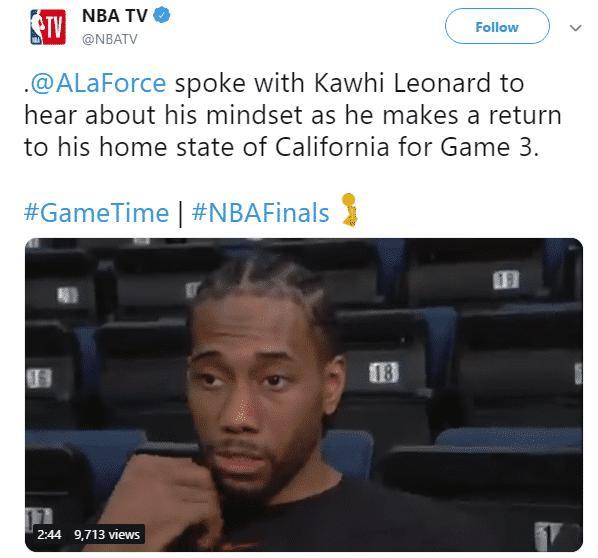This screenshot has height=558, width=598.
Task: Open the @ALaForce mention link
Action: (98, 83)
